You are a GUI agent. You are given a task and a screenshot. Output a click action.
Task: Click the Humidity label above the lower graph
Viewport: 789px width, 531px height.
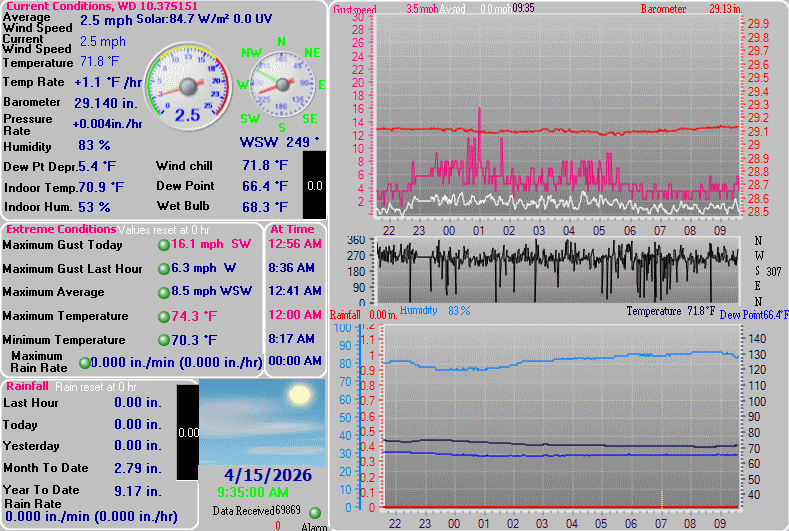(x=419, y=311)
